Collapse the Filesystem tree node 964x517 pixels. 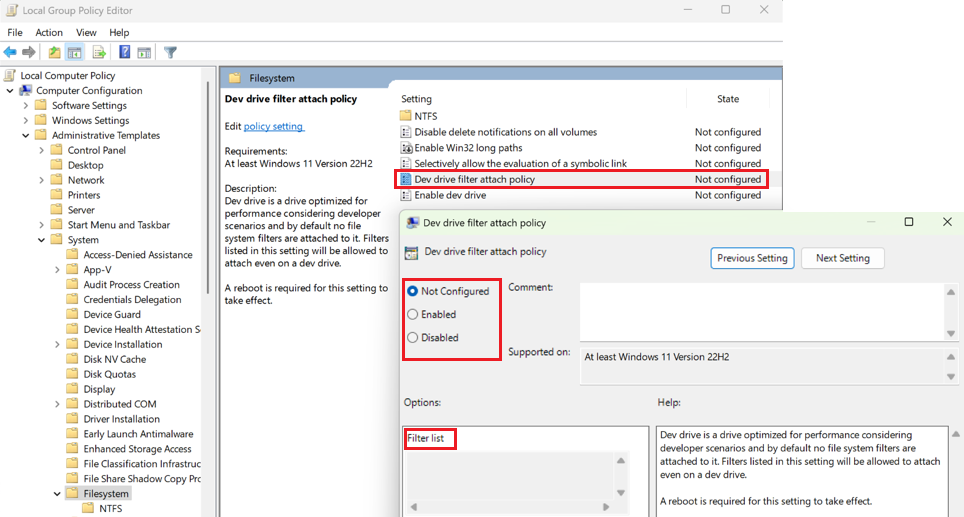(x=57, y=494)
